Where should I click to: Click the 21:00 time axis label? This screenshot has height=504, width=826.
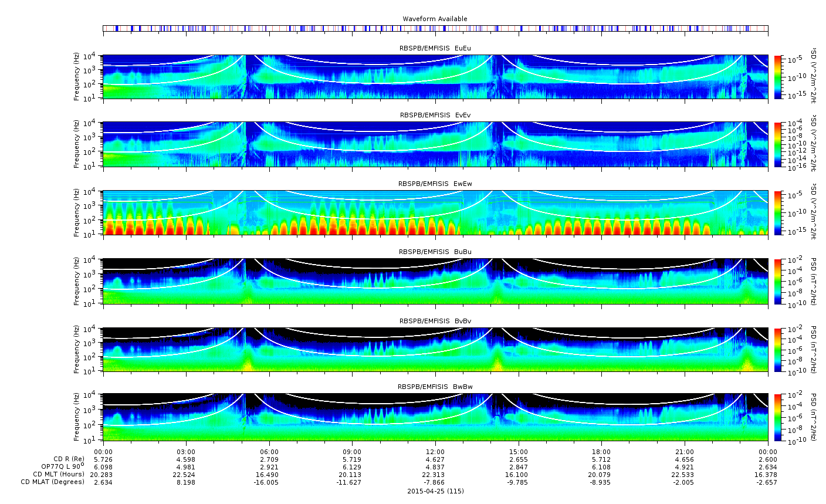coord(684,452)
